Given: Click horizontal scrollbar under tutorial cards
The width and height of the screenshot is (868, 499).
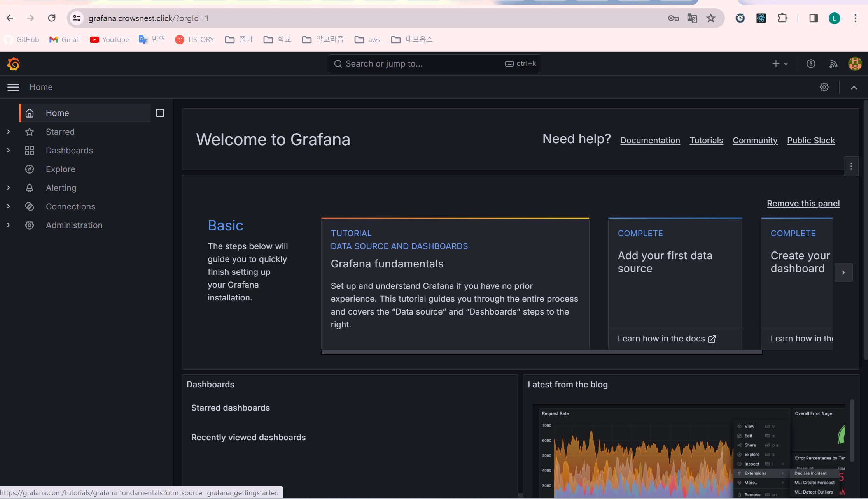Looking at the screenshot, I should click(x=541, y=352).
